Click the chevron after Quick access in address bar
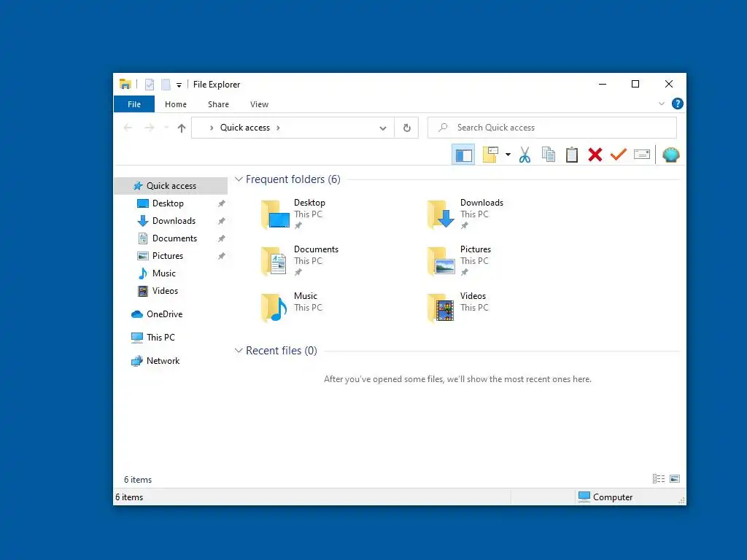747x560 pixels. tap(278, 128)
